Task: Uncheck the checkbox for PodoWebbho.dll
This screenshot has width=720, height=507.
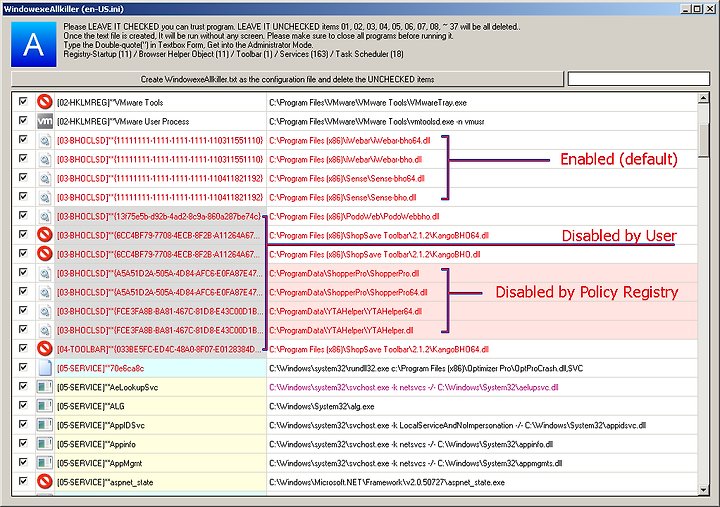Action: coord(23,215)
